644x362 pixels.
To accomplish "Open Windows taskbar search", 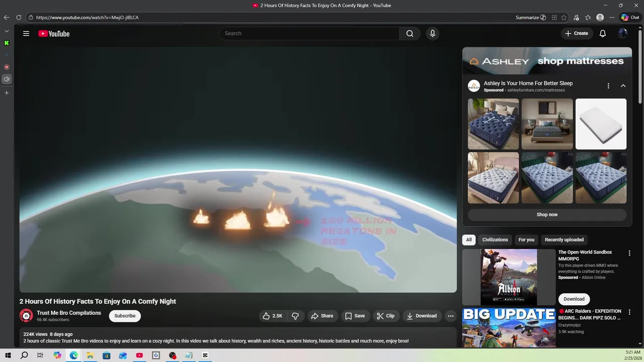I will pos(24,355).
